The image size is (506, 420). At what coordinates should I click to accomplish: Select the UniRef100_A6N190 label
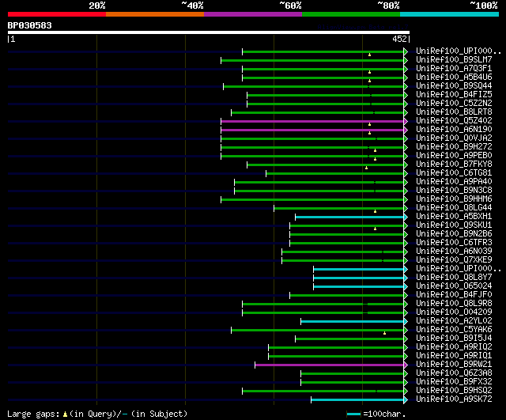point(454,130)
